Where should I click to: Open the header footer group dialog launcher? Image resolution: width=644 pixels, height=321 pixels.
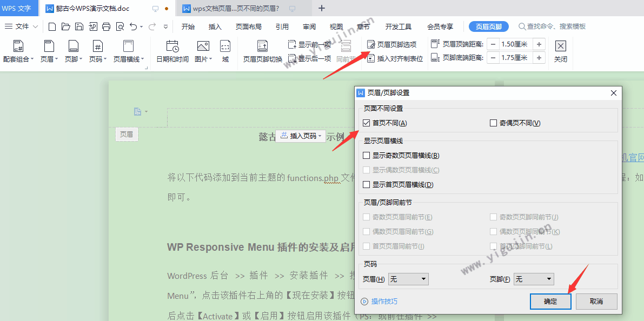(x=146, y=67)
